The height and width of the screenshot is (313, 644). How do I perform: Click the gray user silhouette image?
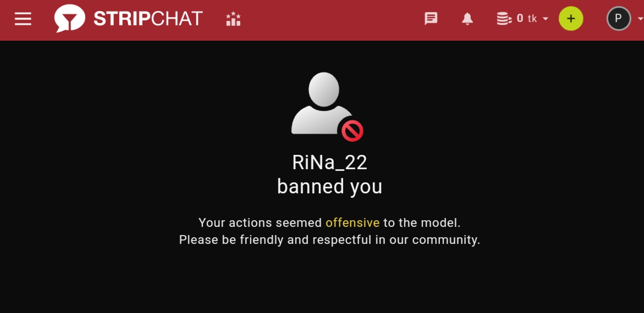tap(322, 103)
